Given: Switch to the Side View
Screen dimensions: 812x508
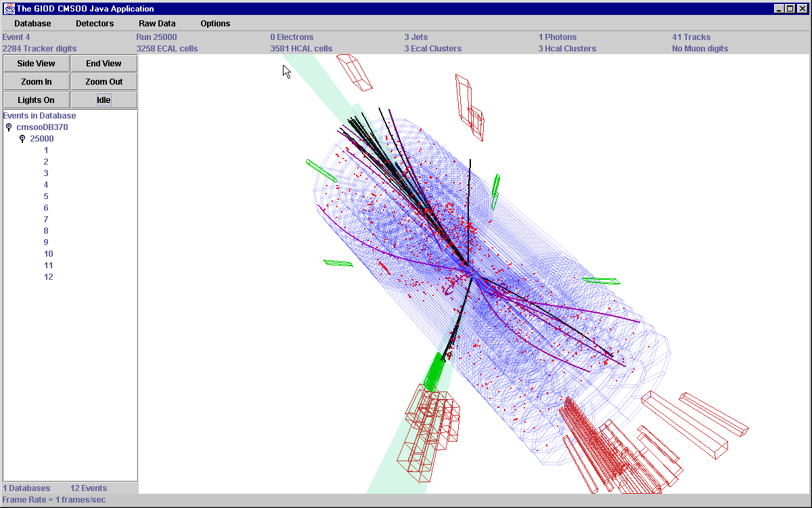Looking at the screenshot, I should click(x=35, y=63).
